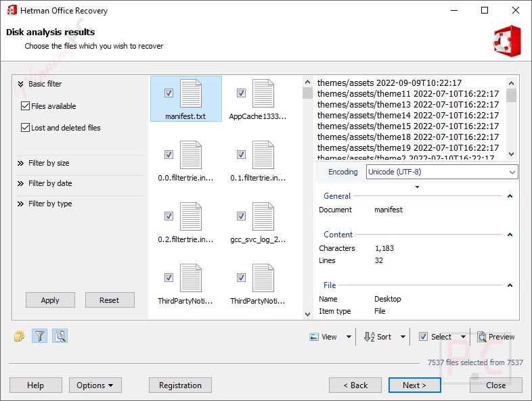Click the preview text scrollbar thumb
This screenshot has height=401, width=532.
point(511,95)
